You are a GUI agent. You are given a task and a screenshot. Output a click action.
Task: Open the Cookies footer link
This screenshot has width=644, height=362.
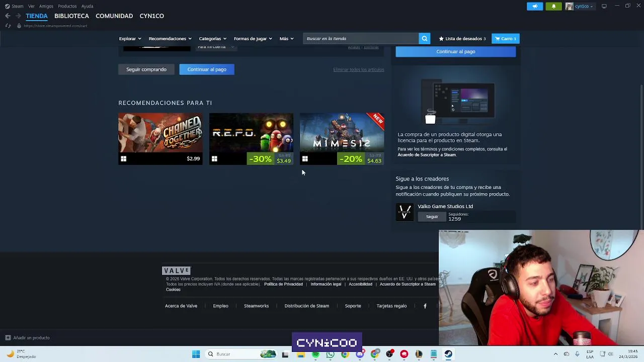coord(173,290)
